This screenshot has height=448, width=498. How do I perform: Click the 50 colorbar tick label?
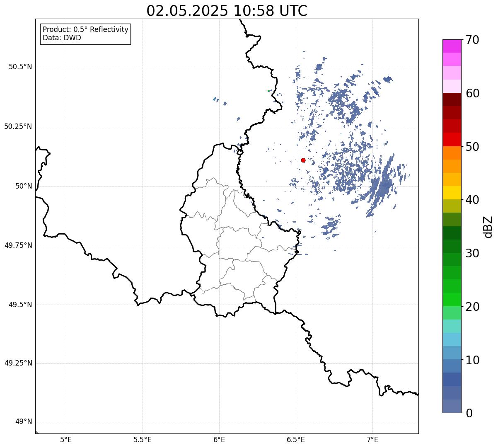coord(473,147)
